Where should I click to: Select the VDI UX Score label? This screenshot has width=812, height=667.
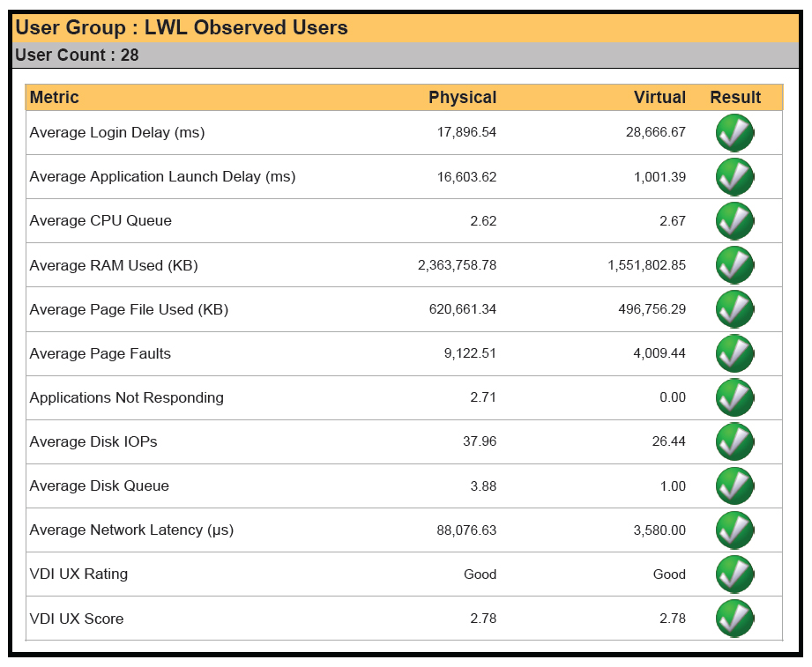[77, 619]
